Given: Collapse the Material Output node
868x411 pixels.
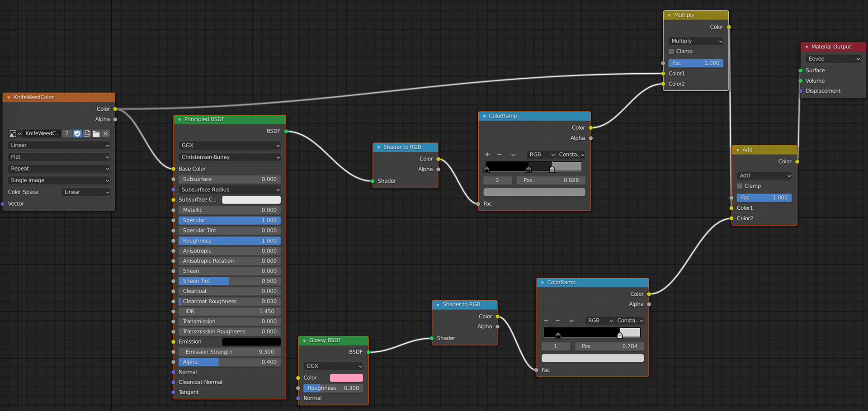Looking at the screenshot, I should 807,47.
